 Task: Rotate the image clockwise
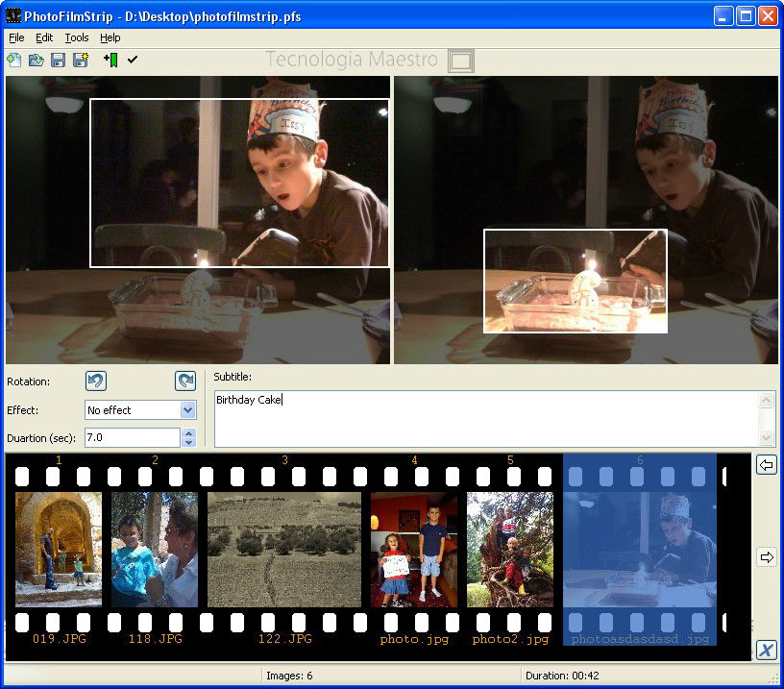(x=184, y=381)
